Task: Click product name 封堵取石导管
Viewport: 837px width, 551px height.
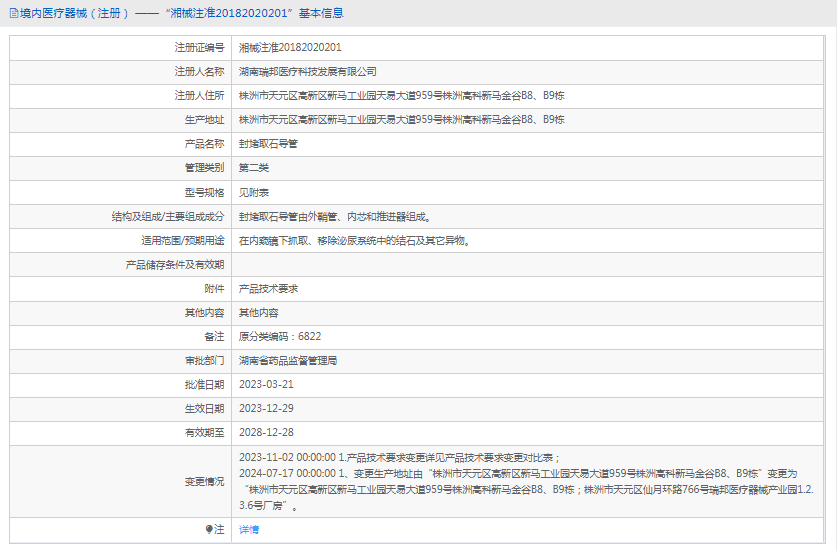Action: coord(268,144)
